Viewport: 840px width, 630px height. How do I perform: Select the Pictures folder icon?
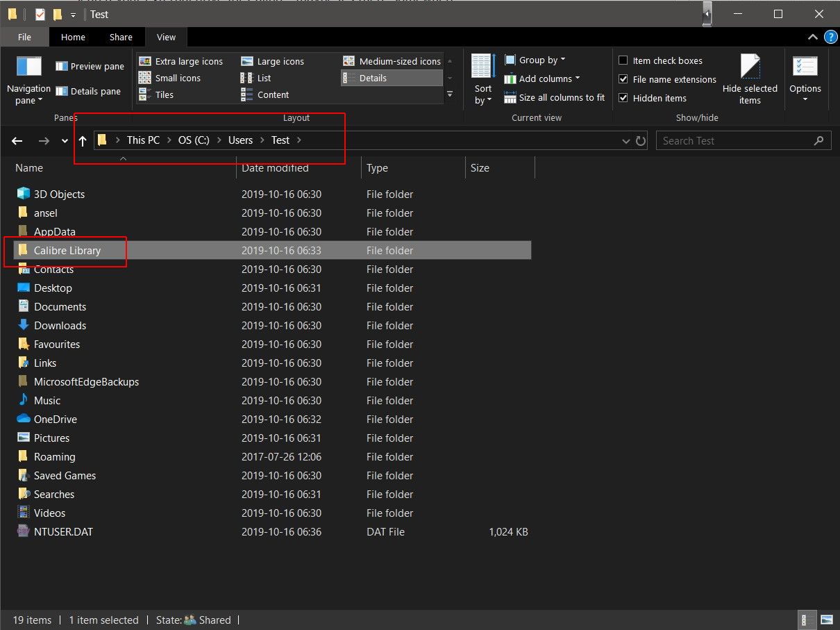pos(24,438)
